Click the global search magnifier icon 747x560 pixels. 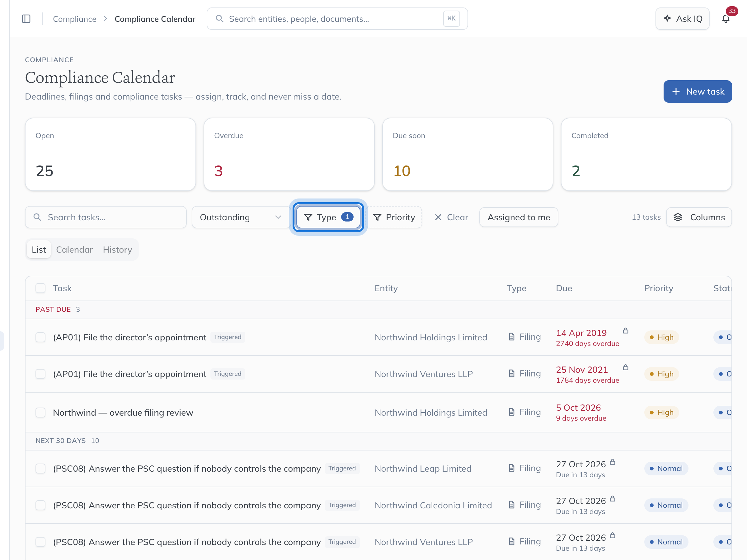click(219, 19)
